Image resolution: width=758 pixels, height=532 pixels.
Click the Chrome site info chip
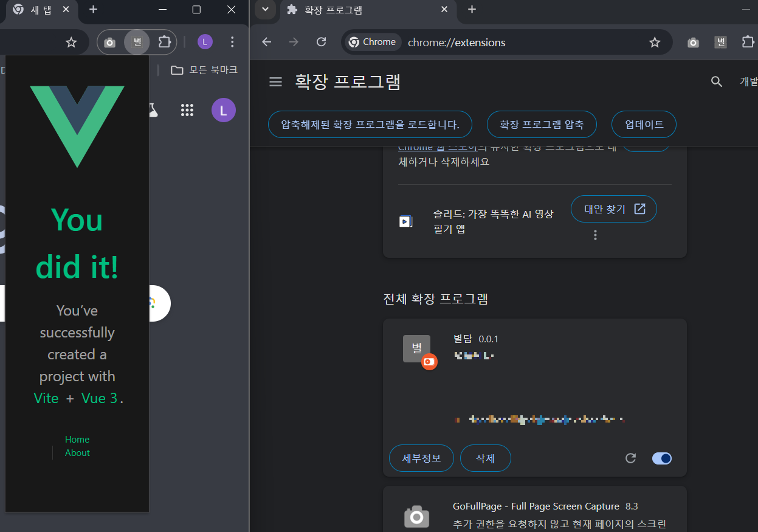[x=373, y=42]
